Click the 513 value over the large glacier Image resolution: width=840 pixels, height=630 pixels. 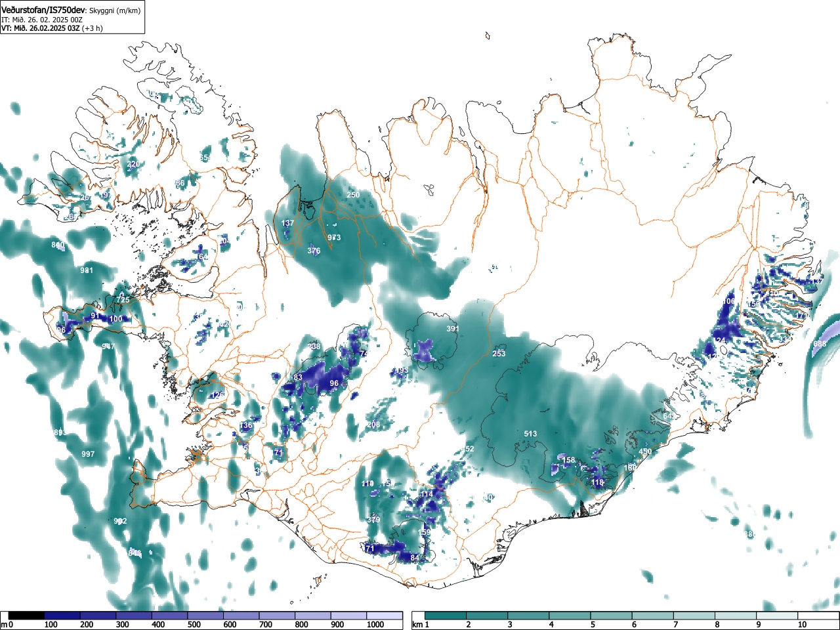point(530,434)
